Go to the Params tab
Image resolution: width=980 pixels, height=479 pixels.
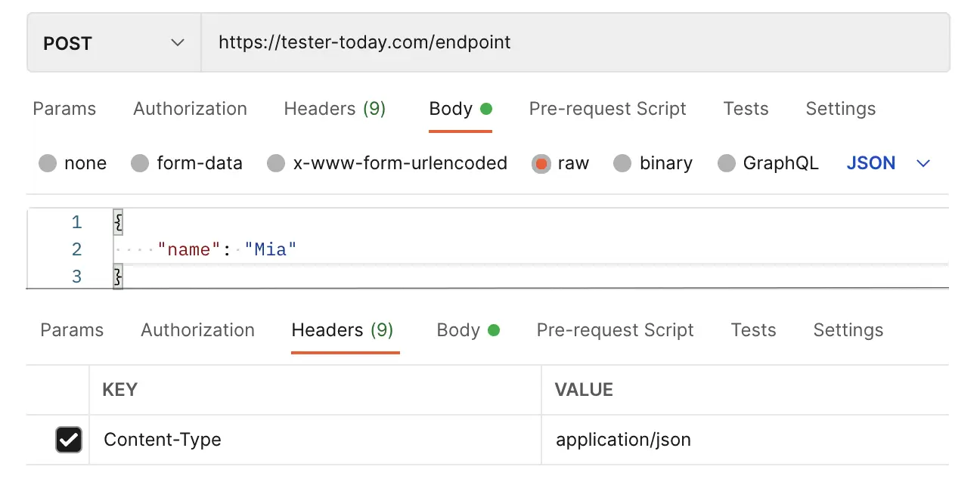(64, 109)
